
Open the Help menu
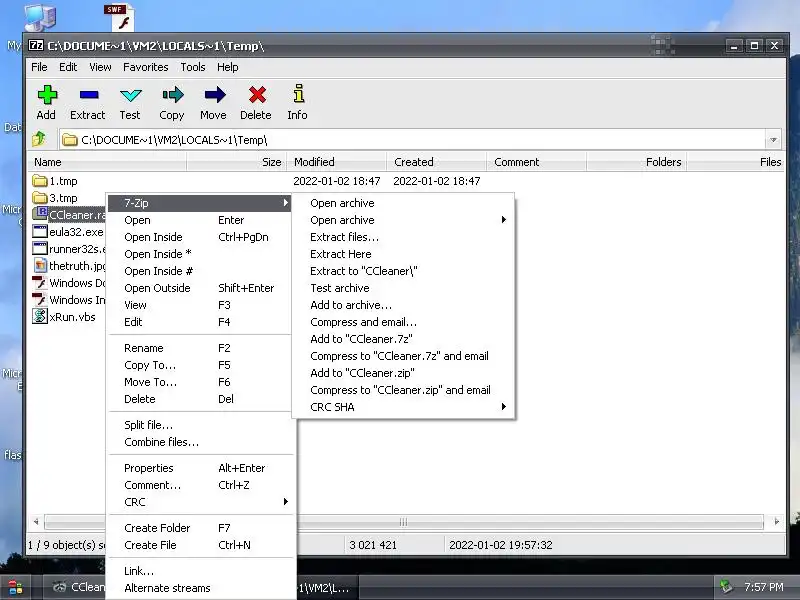(228, 67)
